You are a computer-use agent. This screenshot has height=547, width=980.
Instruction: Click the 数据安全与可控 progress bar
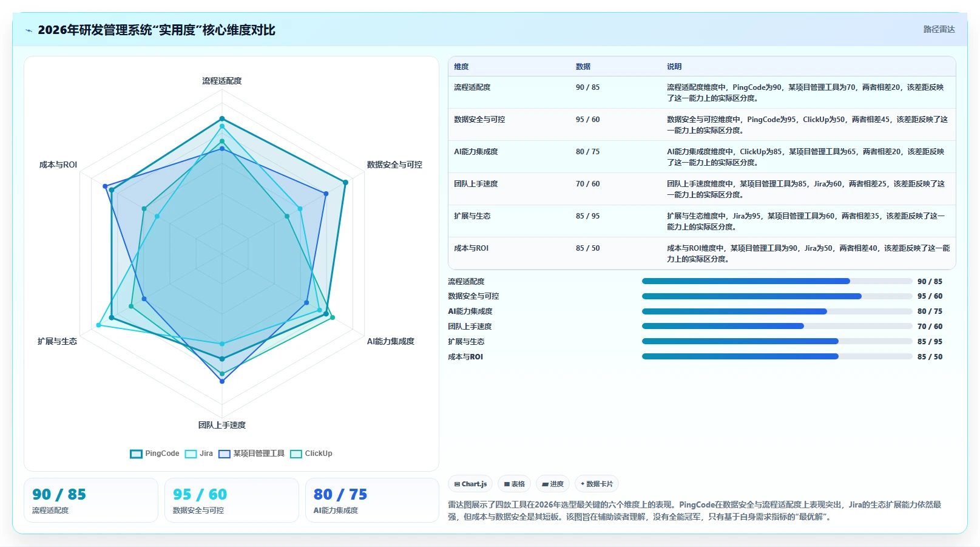click(x=777, y=296)
